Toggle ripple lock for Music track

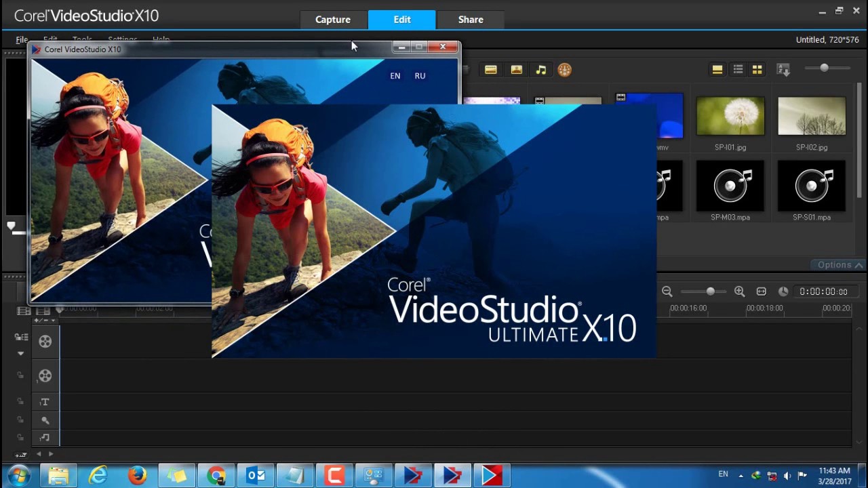[x=20, y=438]
